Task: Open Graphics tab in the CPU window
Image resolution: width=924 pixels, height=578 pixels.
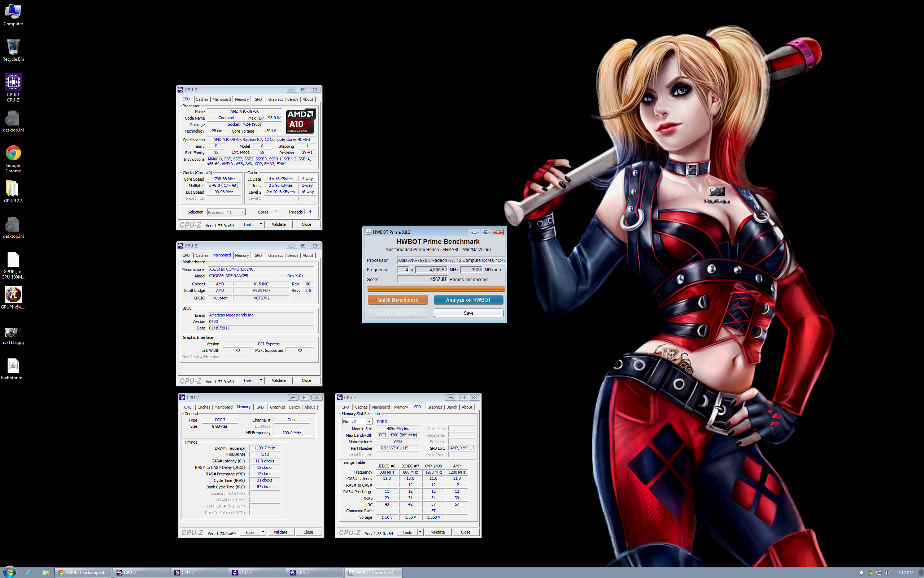Action: (276, 99)
